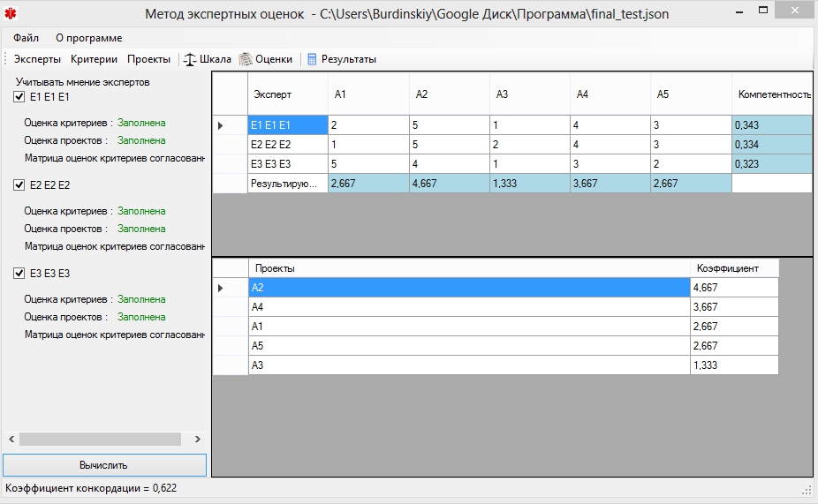Click the toolbar grip handle
818x504 pixels.
tap(5, 59)
